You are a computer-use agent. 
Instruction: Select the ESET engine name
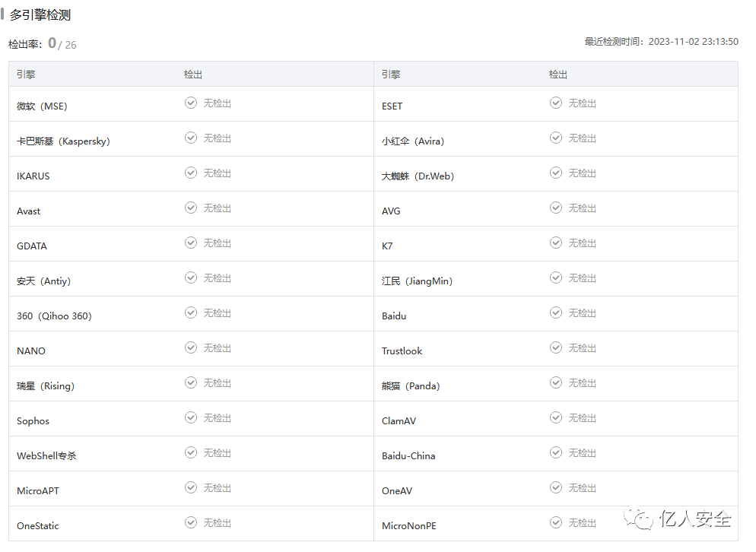click(392, 106)
